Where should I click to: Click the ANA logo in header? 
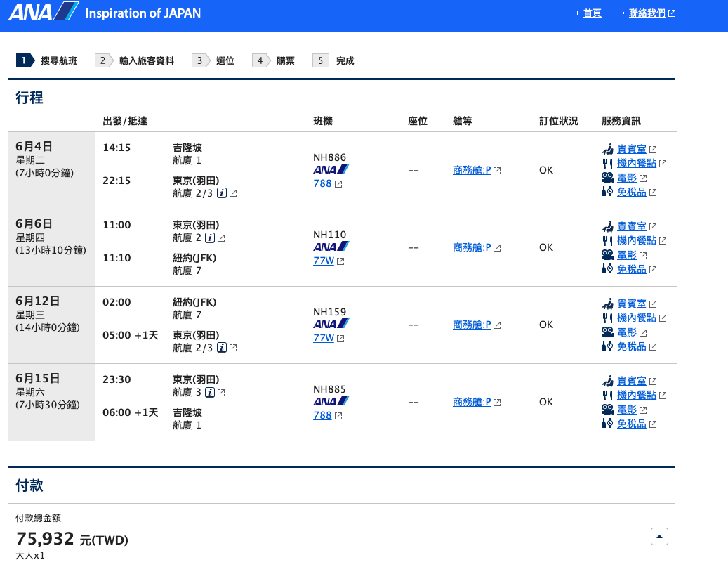44,12
